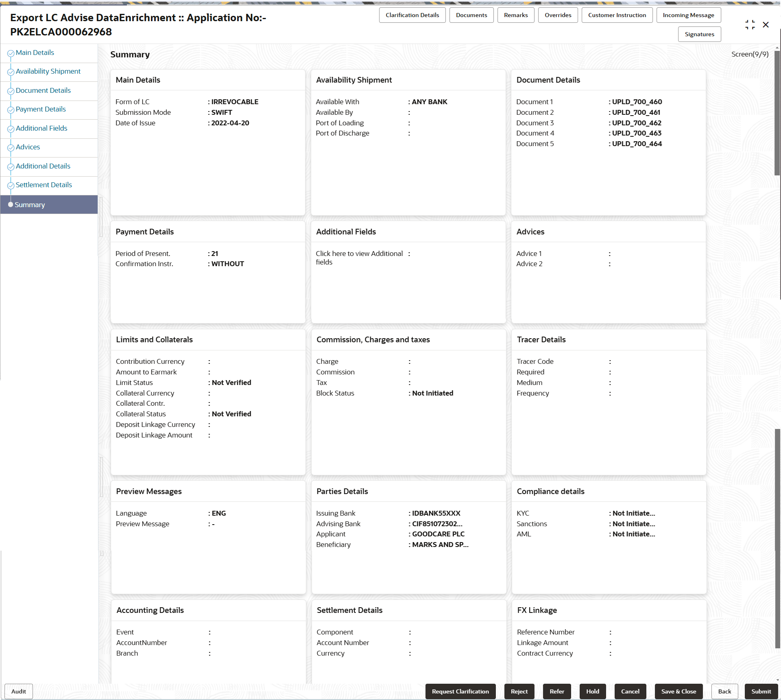Viewport: 781px width, 700px height.
Task: Click the link to view Additional fields
Action: coord(360,257)
